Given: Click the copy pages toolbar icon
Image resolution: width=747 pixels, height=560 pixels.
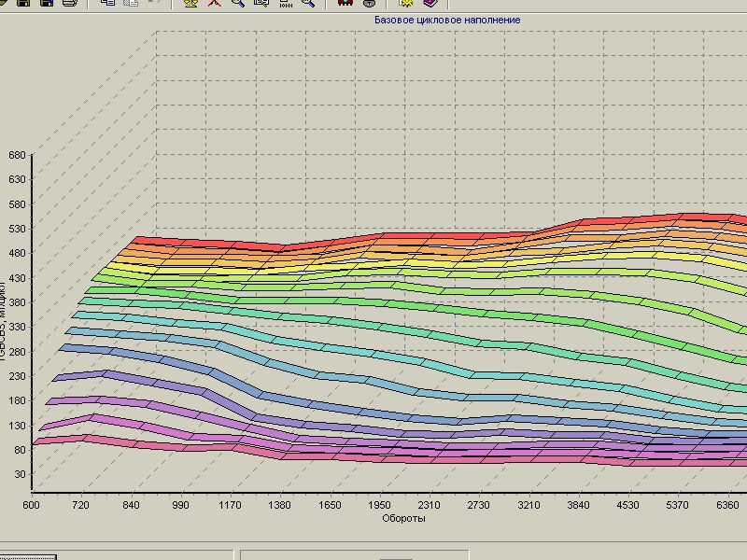Looking at the screenshot, I should point(108,3).
